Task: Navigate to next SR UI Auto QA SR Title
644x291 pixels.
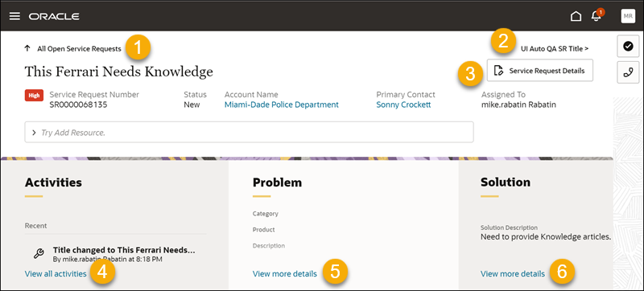Action: click(555, 48)
